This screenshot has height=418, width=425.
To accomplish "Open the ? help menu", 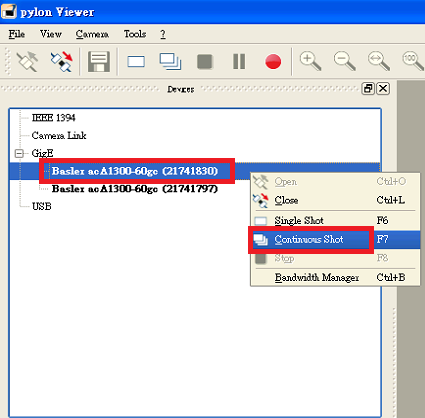I will click(x=163, y=34).
